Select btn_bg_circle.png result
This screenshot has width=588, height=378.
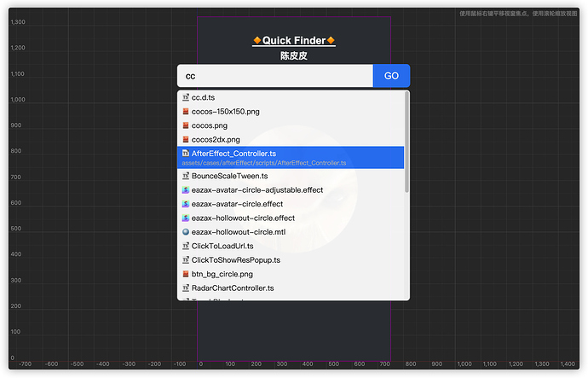[x=291, y=274]
